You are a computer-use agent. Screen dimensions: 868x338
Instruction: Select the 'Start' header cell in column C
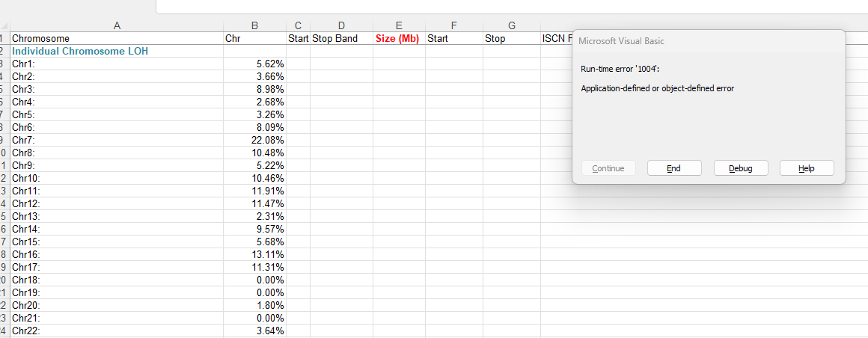[299, 39]
